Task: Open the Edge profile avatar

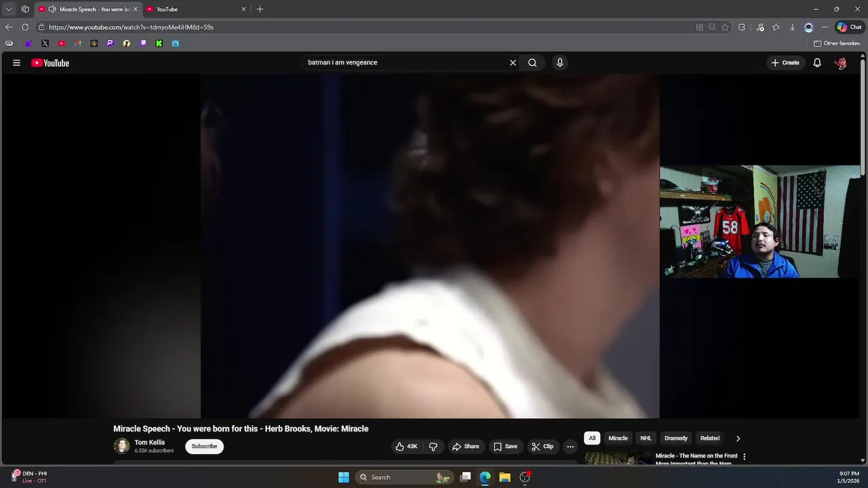Action: (808, 27)
